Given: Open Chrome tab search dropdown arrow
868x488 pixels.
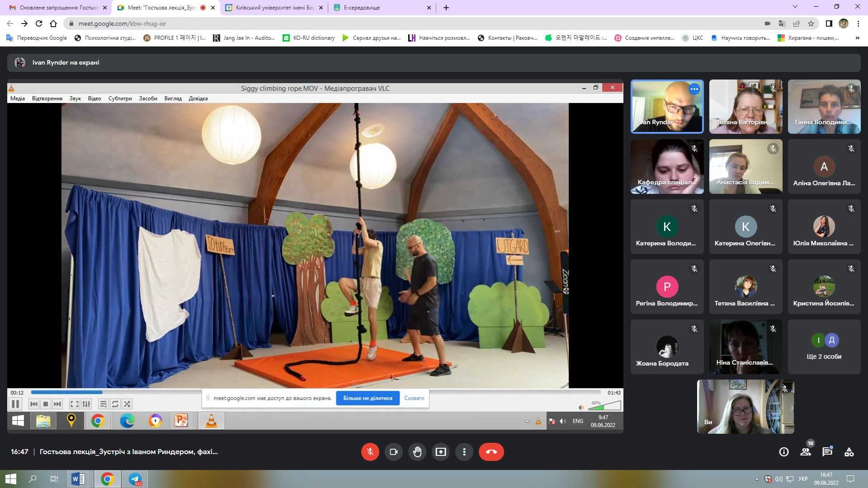Looking at the screenshot, I should pyautogui.click(x=795, y=7).
